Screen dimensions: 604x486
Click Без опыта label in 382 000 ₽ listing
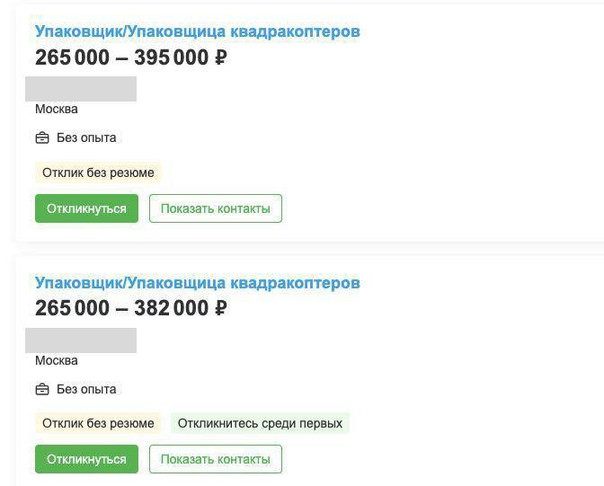click(86, 389)
